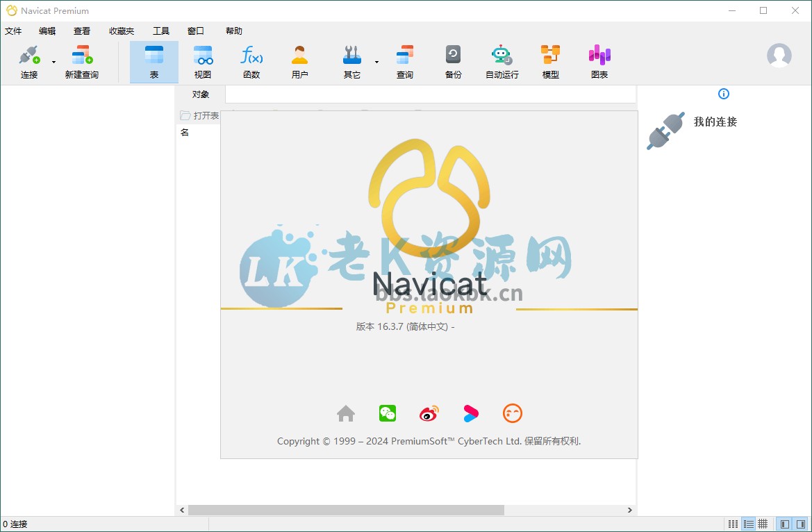Click the 0 连接 status bar text
812x532 pixels.
click(15, 524)
